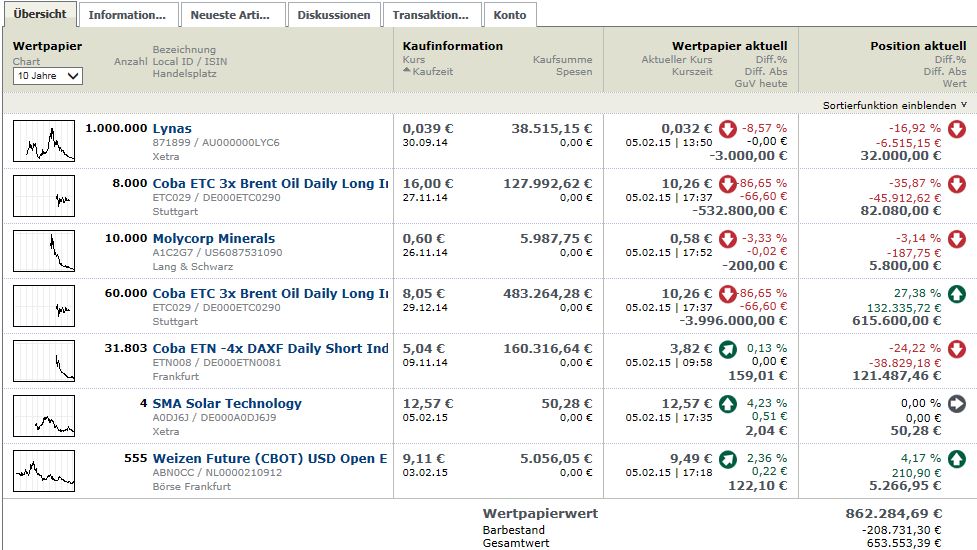Click red down arrow in 60.000 Coba ETC price

tap(728, 294)
